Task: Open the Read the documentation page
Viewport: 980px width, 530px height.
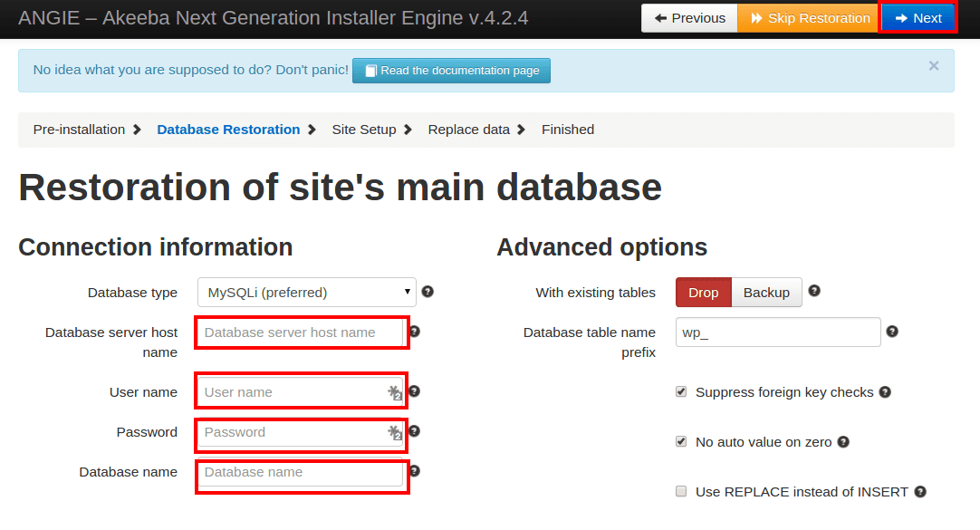Action: point(451,71)
